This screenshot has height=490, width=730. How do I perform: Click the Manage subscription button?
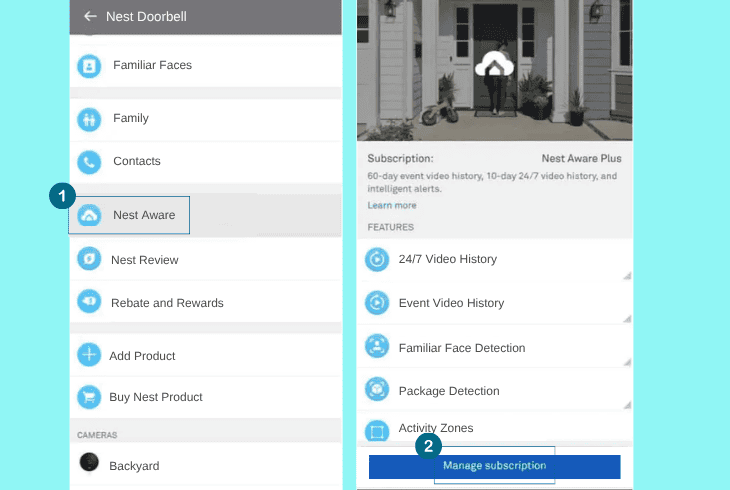point(494,466)
